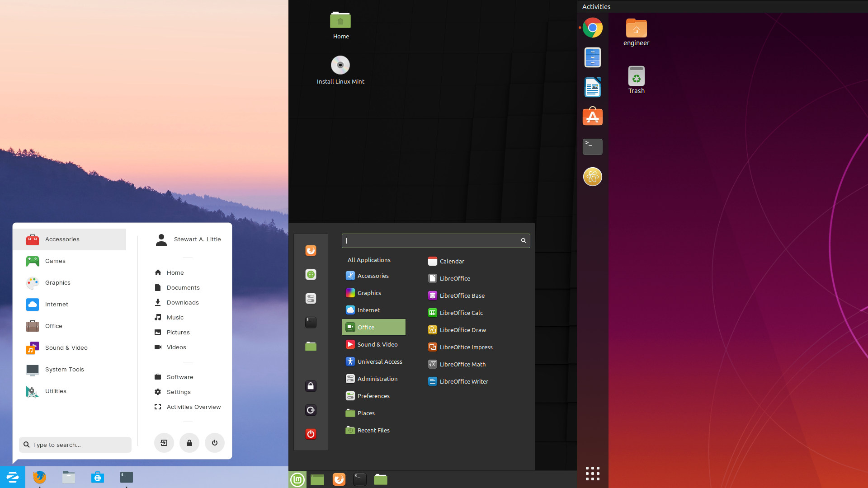Open the Terminal from the Mint menu sidebar

311,323
